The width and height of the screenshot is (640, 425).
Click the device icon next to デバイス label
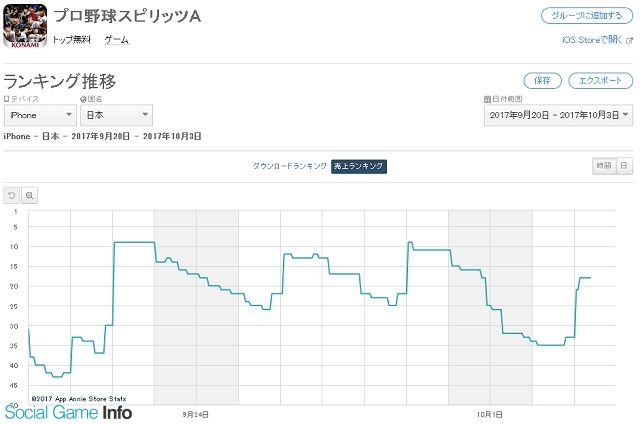tap(6, 99)
